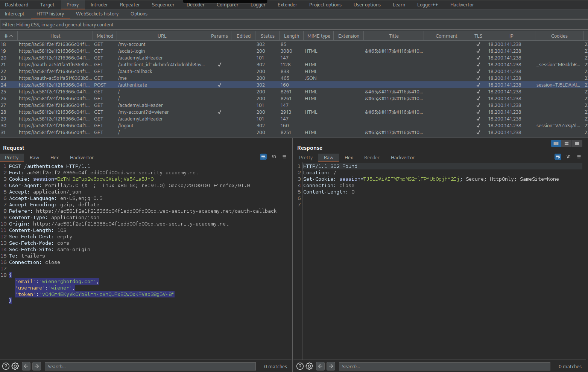Toggle word wrap icon in Request panel
The image size is (588, 372).
(x=263, y=157)
